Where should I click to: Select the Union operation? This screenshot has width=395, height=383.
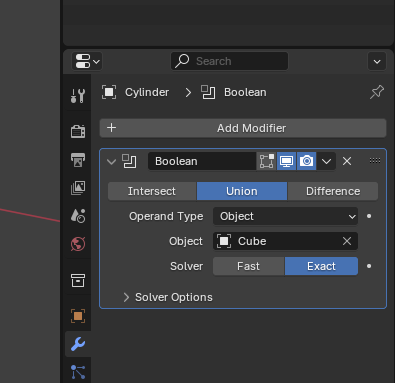[x=242, y=191]
